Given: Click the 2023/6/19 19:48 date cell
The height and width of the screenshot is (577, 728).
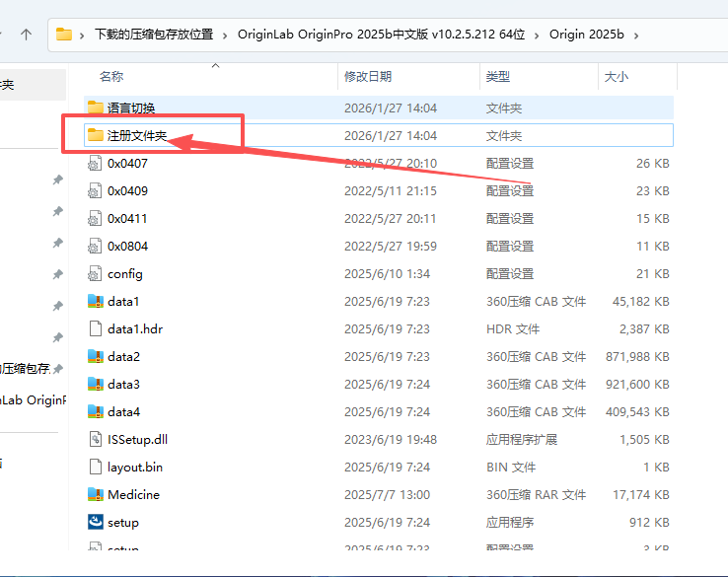Looking at the screenshot, I should pyautogui.click(x=391, y=440).
